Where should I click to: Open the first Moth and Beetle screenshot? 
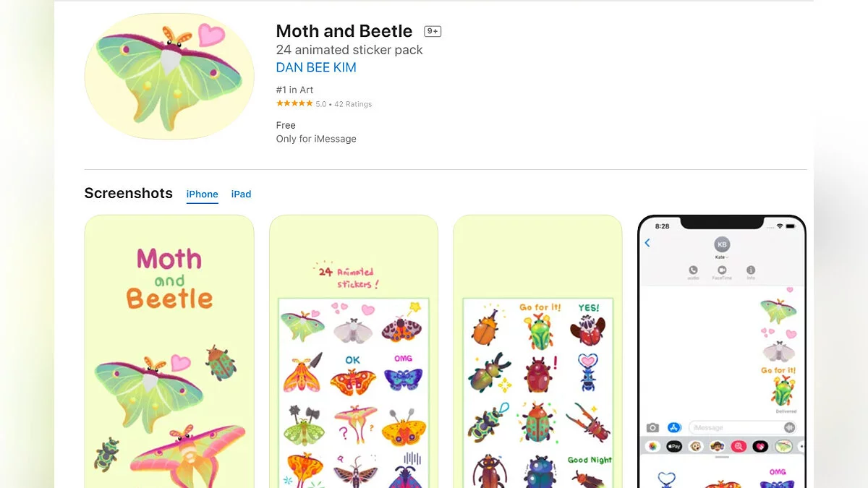click(169, 351)
